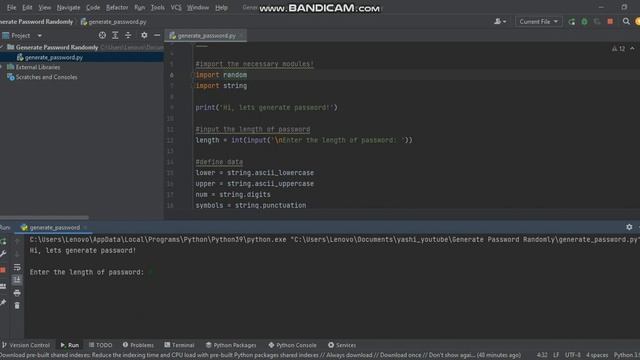Open the Current File run configuration dropdown
The width and height of the screenshot is (640, 360).
538,22
